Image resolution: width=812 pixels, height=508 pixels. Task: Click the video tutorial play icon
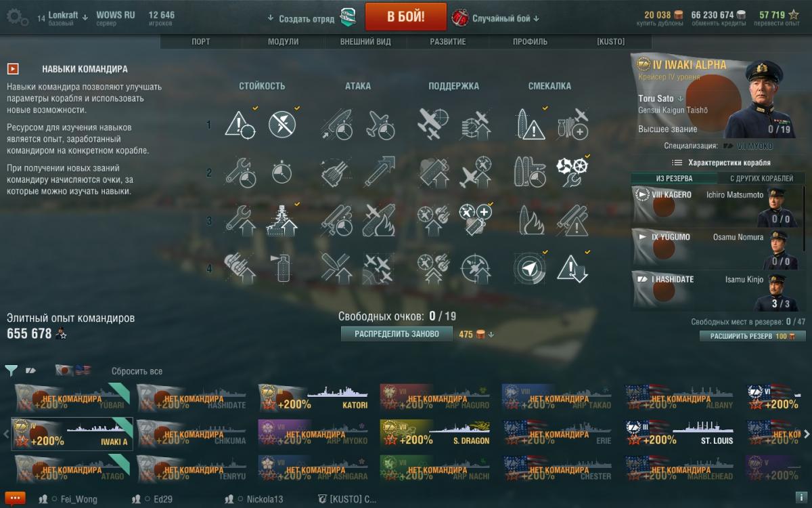(13, 69)
